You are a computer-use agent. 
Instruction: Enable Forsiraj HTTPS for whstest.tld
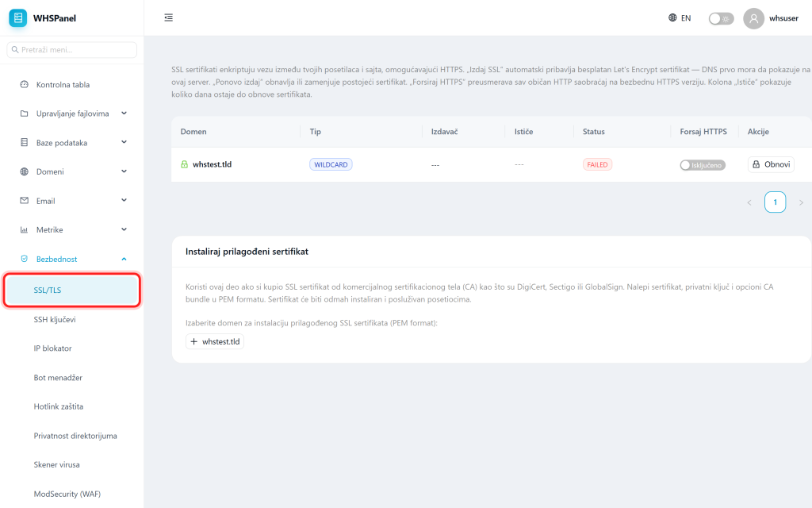[x=703, y=165]
